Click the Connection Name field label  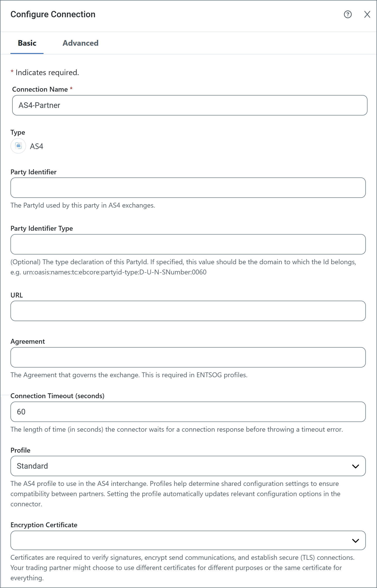pos(40,89)
